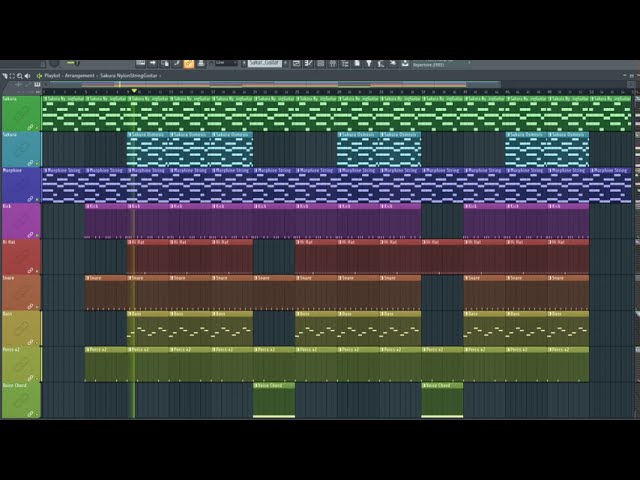The image size is (640, 480).
Task: Open the Sakura NylonStringGuitar breadcrumb menu
Action: (x=129, y=76)
